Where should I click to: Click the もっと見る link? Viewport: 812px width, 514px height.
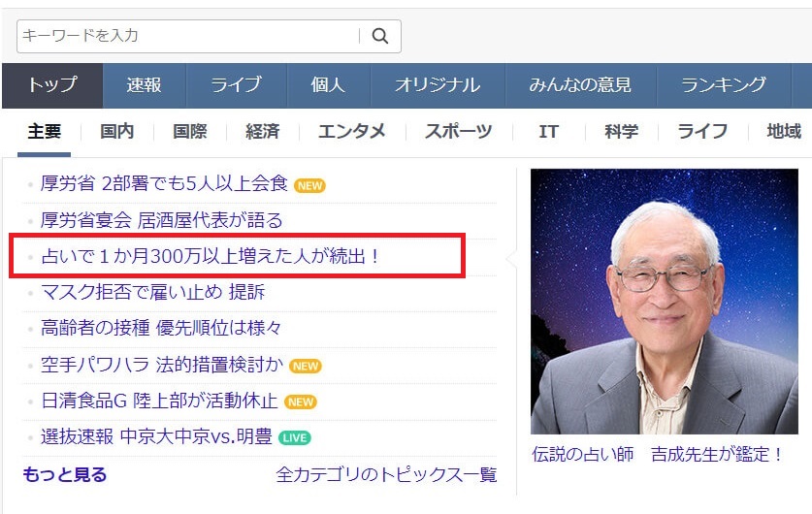[64, 474]
